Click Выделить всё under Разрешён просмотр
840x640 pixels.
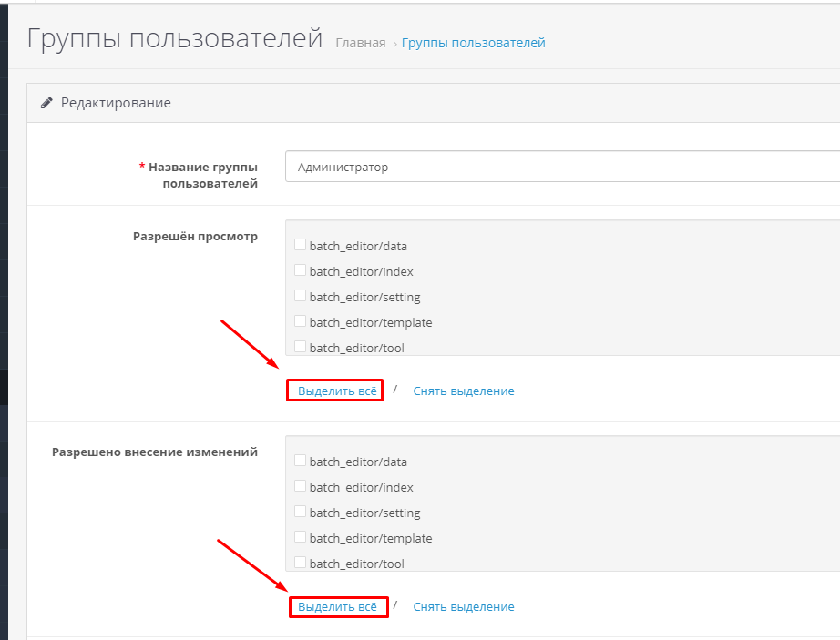(337, 391)
